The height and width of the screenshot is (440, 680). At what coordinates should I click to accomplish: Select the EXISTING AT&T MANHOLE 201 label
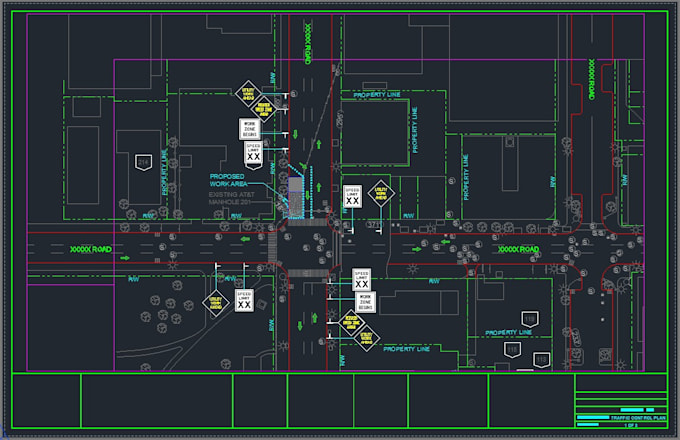232,198
